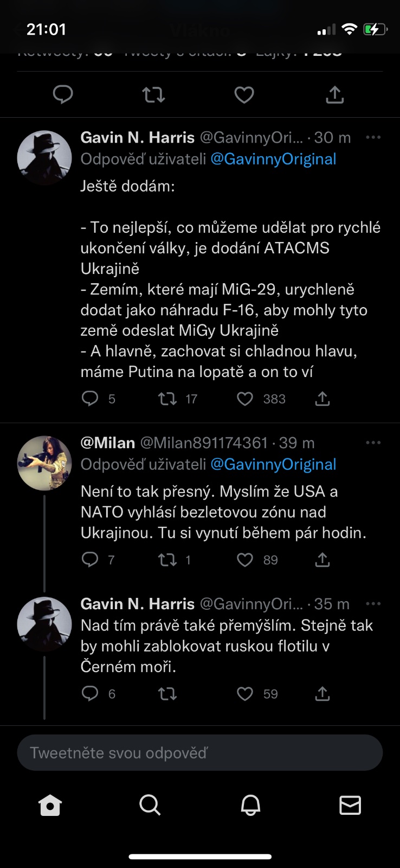Open the @GavinnyOriginal link in Milan's reply
Image resolution: width=400 pixels, height=868 pixels.
pos(273,464)
